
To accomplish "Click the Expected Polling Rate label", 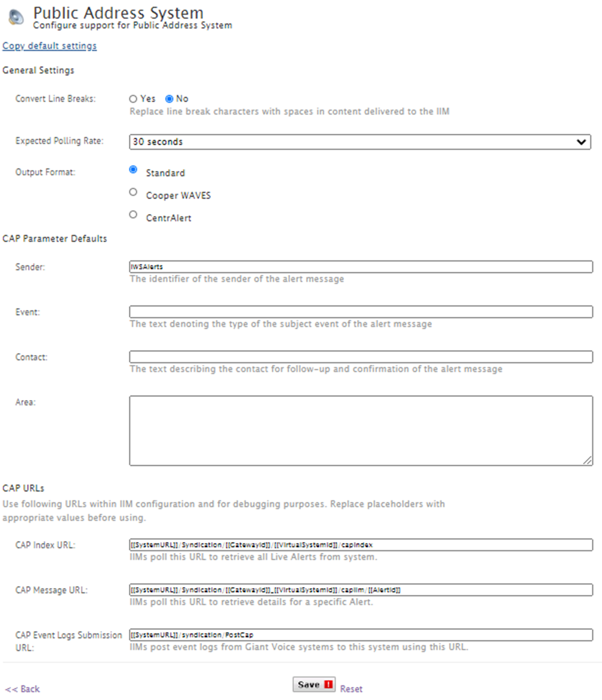I will tap(60, 141).
